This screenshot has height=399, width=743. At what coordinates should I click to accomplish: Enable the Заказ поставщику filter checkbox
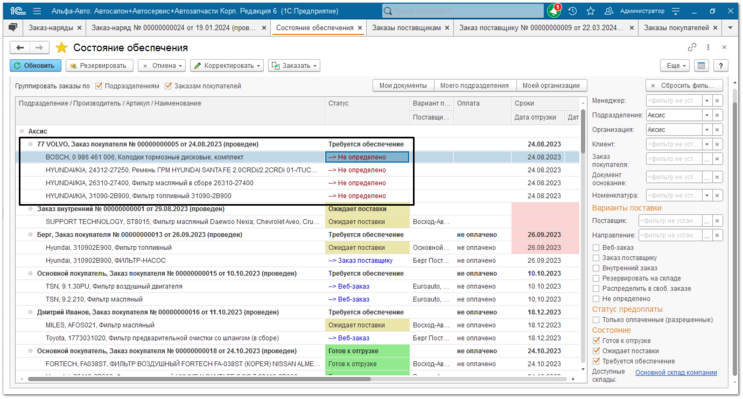coord(596,258)
